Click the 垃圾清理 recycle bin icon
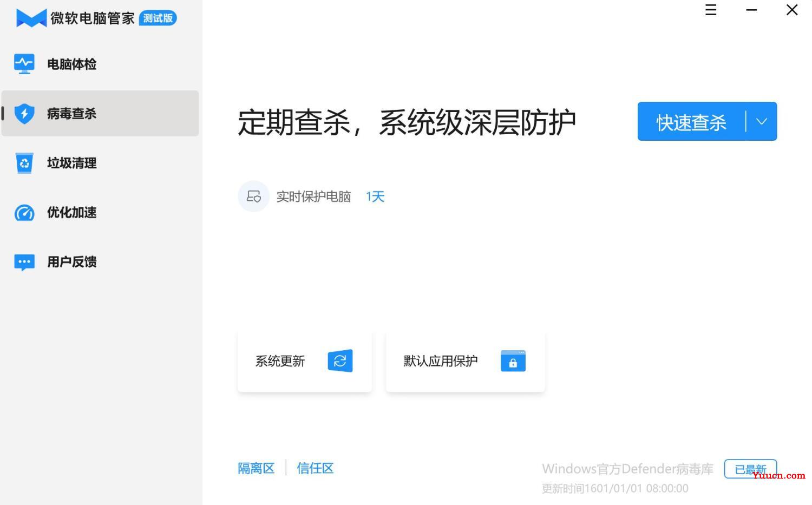 coord(24,163)
